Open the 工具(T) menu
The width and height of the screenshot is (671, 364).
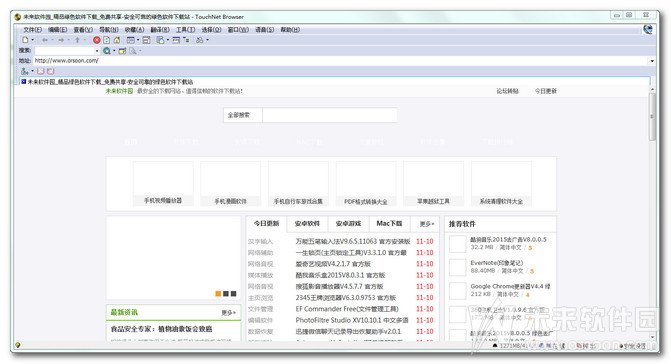pos(185,30)
